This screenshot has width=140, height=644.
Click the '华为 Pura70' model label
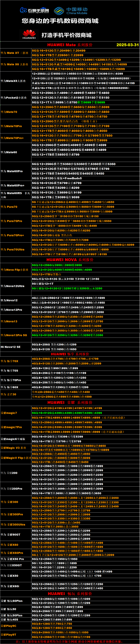9,207
